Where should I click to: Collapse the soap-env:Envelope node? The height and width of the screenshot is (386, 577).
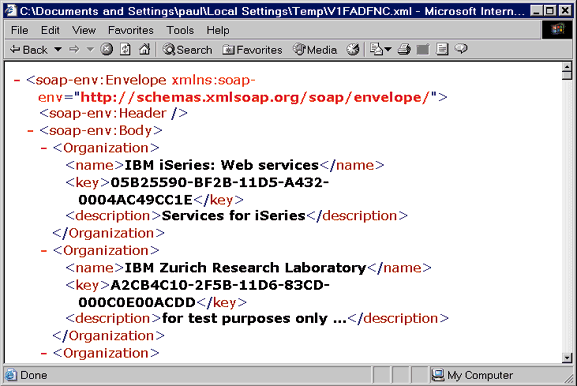point(17,80)
